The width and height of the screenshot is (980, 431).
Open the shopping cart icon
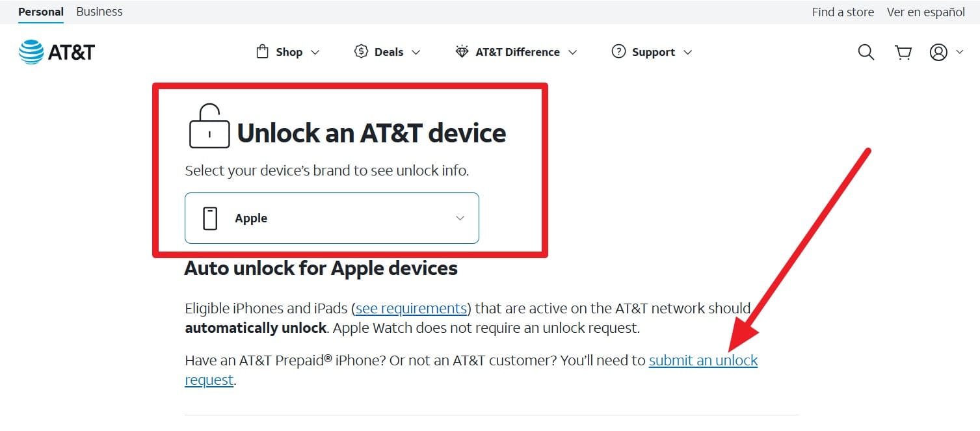coord(903,52)
